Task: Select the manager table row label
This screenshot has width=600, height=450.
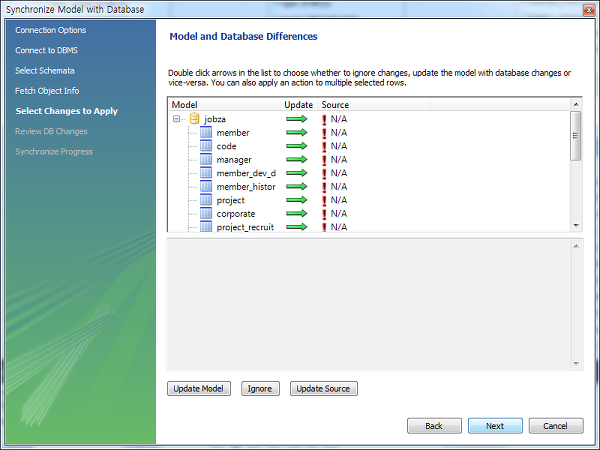Action: click(x=234, y=160)
